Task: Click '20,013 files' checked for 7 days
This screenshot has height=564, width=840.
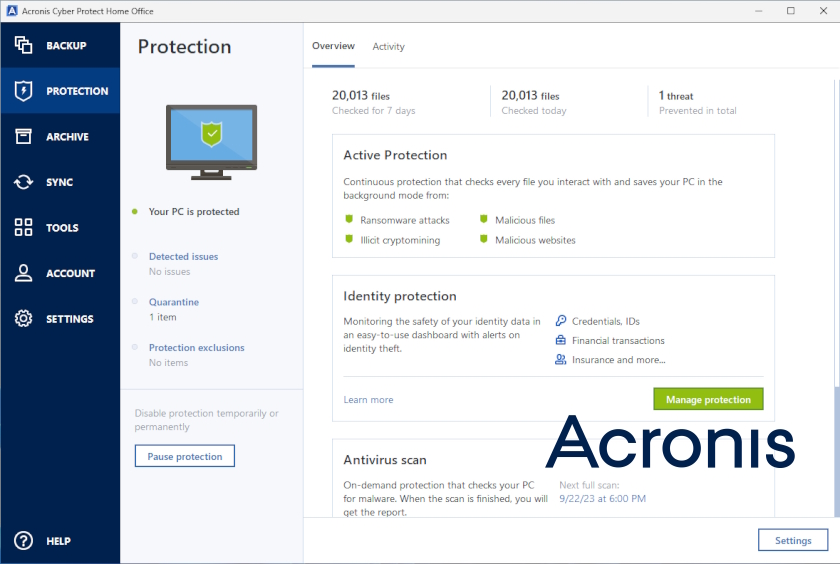Action: click(x=361, y=95)
